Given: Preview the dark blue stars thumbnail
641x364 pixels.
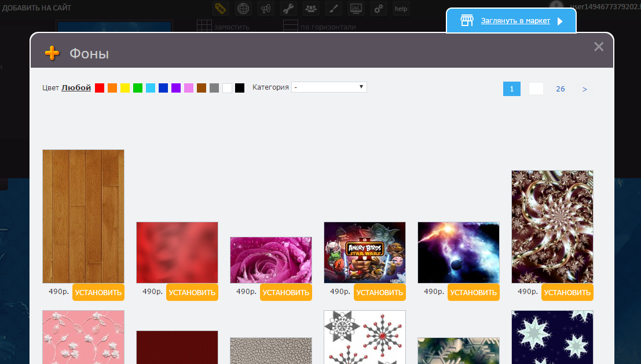Looking at the screenshot, I should [x=552, y=337].
